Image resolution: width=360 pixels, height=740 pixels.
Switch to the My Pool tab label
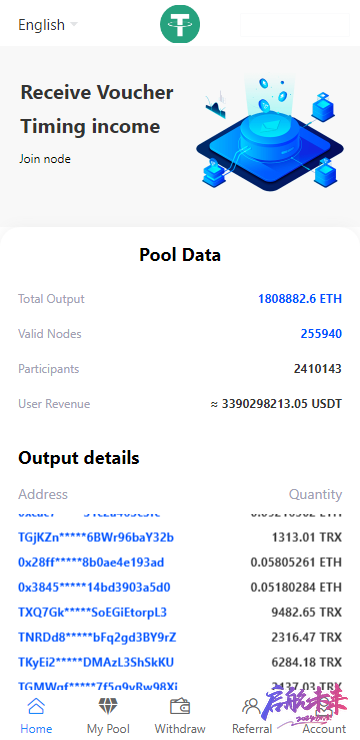pyautogui.click(x=108, y=729)
